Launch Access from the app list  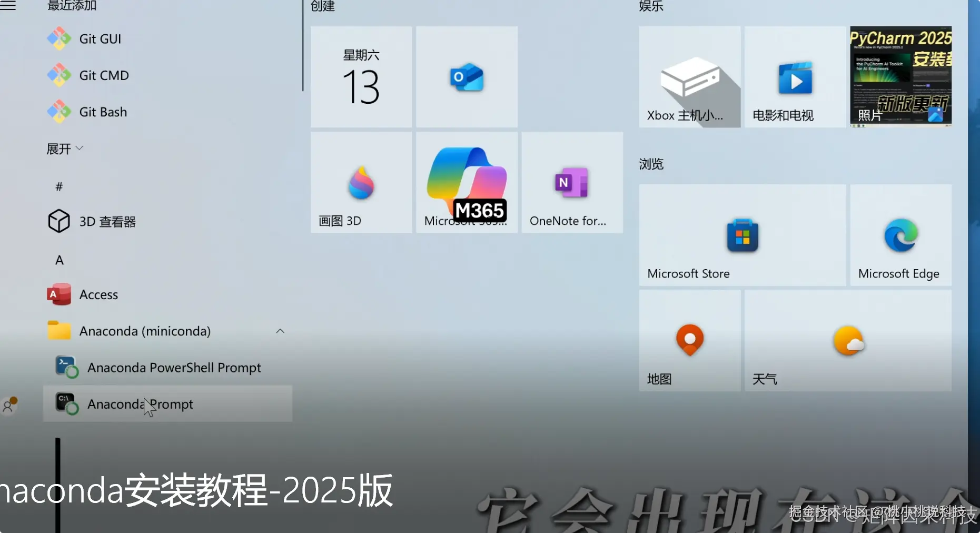pyautogui.click(x=98, y=294)
